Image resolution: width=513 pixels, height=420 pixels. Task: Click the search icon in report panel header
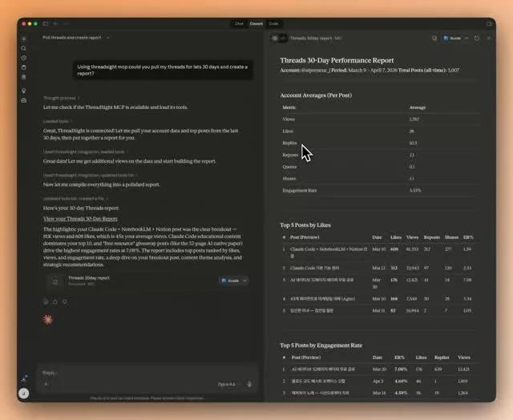[x=434, y=38]
